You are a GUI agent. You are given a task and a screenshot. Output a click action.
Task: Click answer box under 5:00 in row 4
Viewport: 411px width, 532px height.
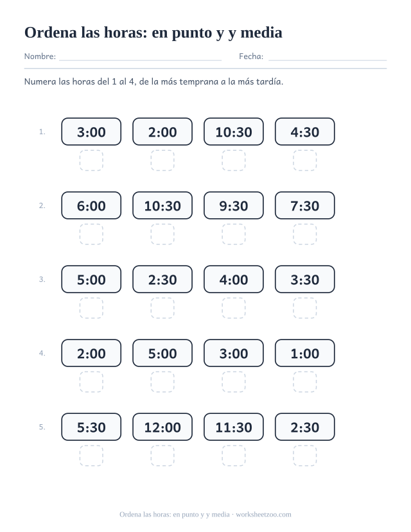pyautogui.click(x=162, y=382)
